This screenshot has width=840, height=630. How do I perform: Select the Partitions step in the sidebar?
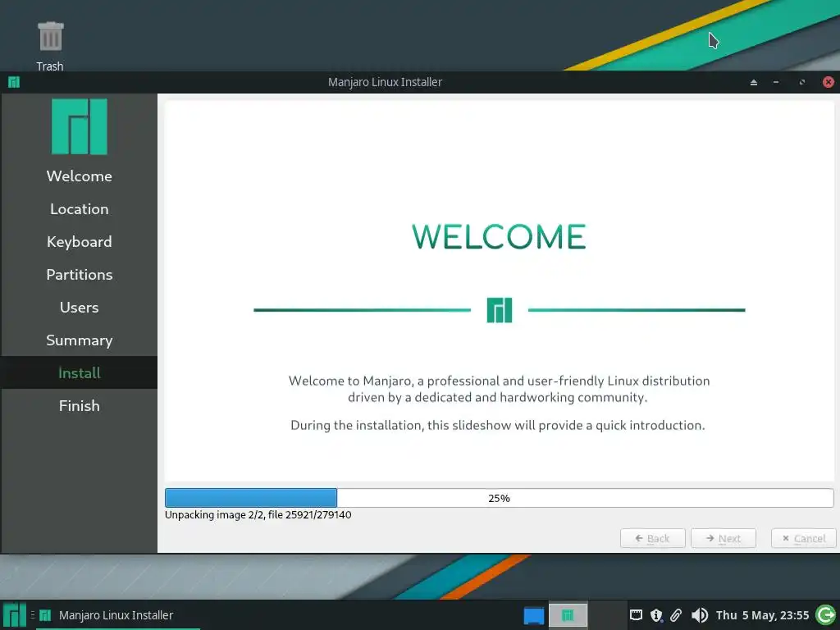click(x=80, y=274)
